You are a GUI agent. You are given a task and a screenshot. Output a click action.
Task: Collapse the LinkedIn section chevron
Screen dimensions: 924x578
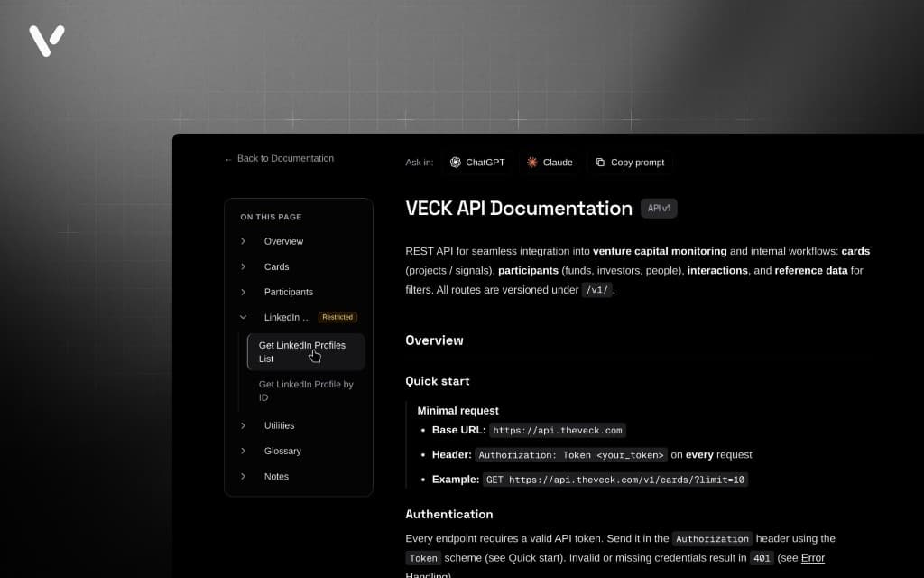[243, 317]
